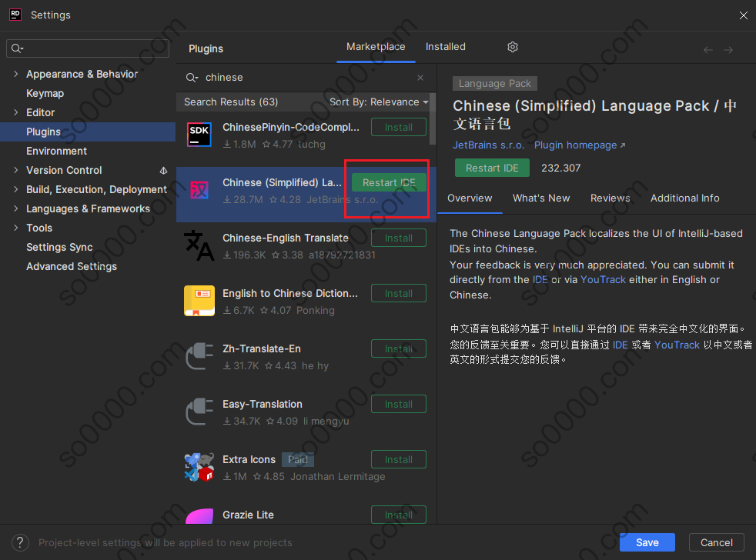Expand Build, Execution, Deployment group

pyautogui.click(x=16, y=190)
